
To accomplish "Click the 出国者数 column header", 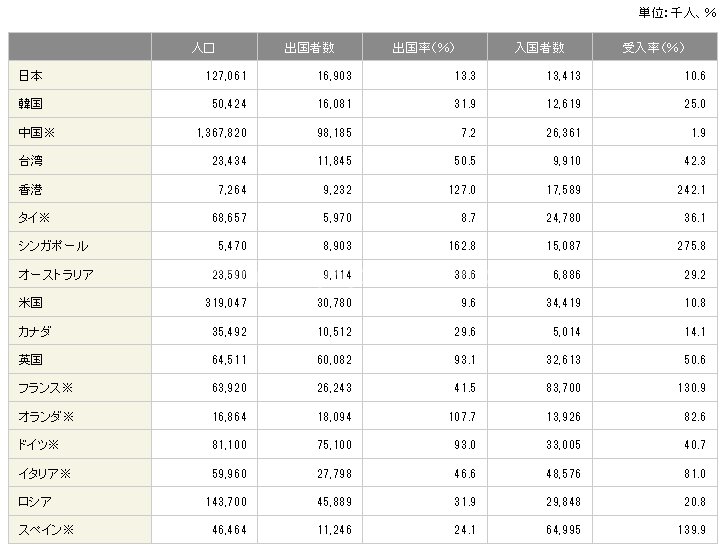I will tap(310, 47).
